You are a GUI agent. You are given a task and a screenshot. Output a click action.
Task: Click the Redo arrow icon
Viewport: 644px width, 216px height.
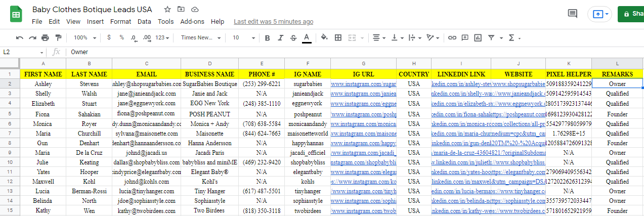point(32,37)
